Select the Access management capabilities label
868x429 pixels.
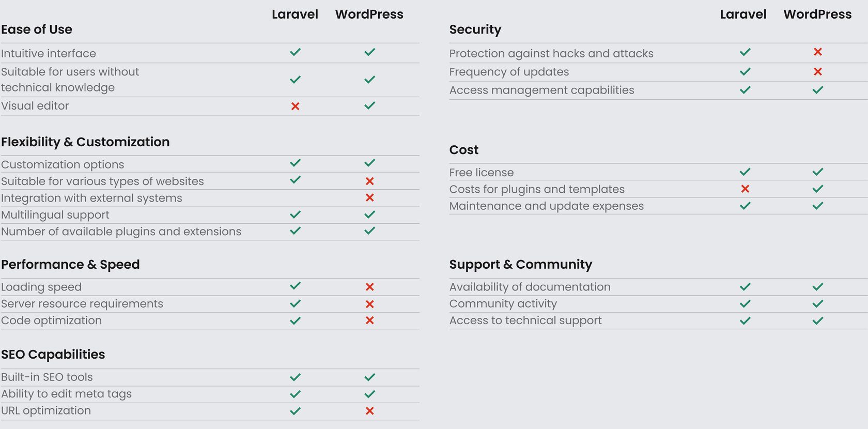pyautogui.click(x=541, y=90)
